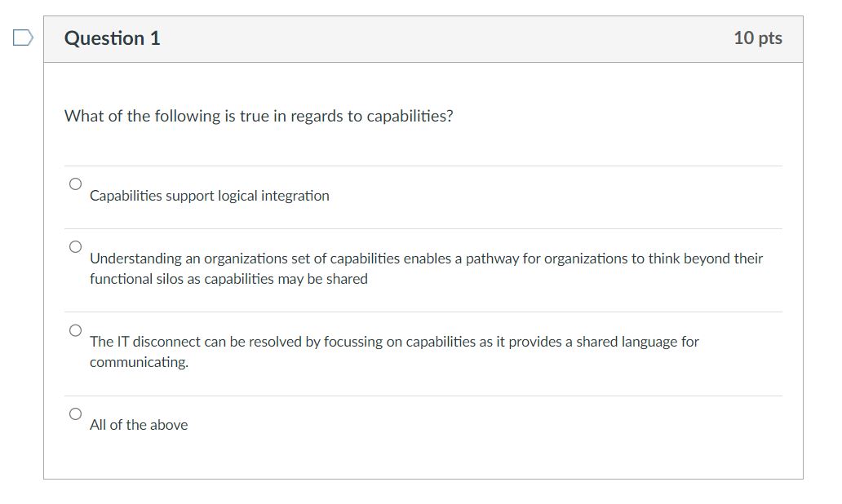Click the question prompt about capabilities
This screenshot has width=842, height=504.
(258, 116)
